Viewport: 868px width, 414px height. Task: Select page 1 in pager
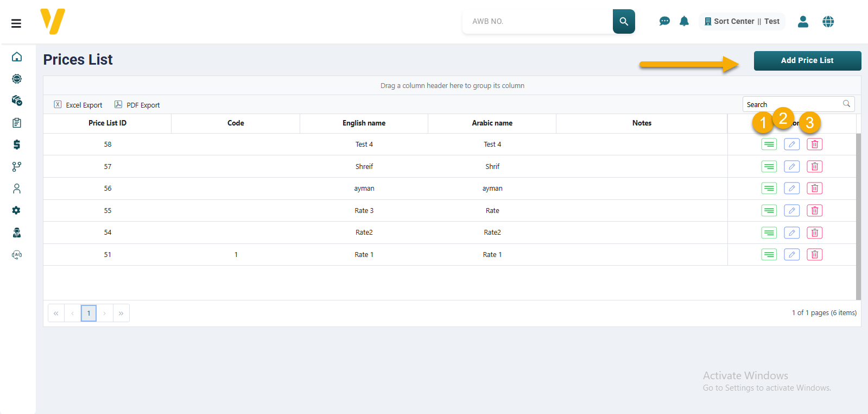[88, 313]
